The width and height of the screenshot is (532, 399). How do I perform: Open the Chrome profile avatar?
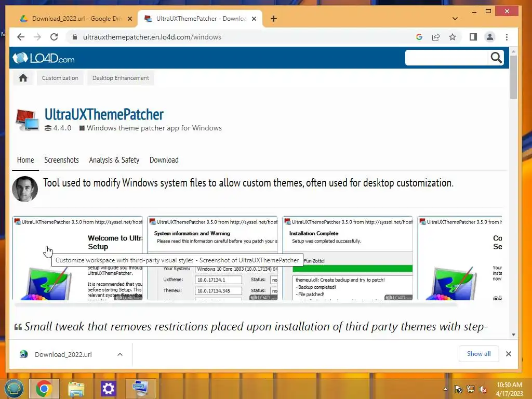tap(490, 37)
